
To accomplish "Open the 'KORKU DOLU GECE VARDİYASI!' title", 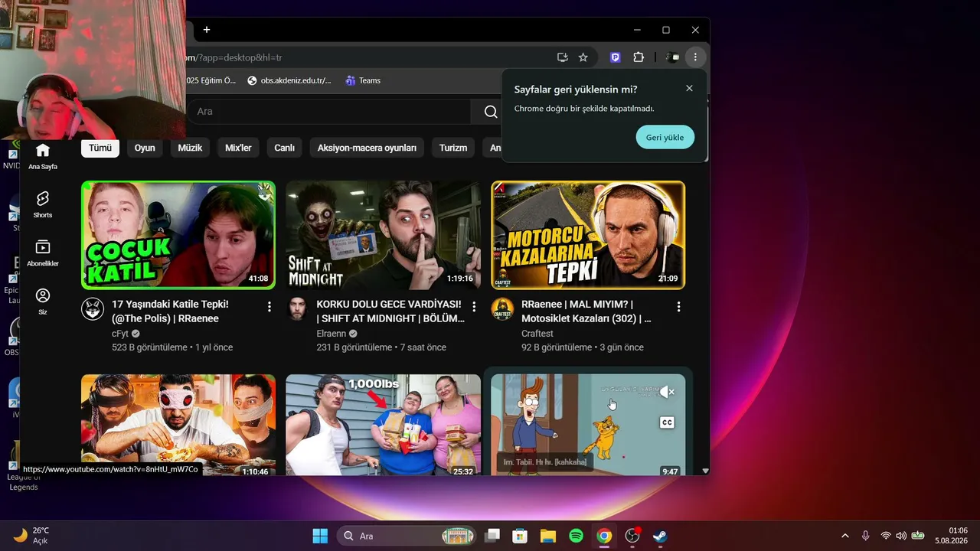I will [390, 311].
